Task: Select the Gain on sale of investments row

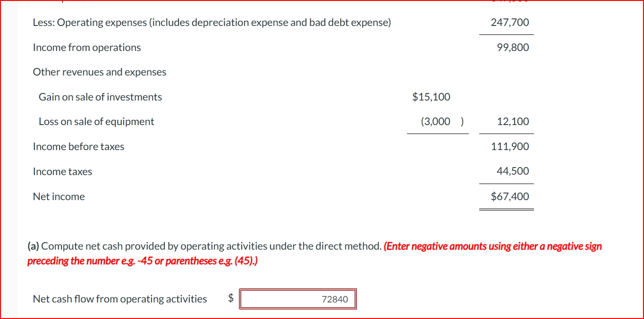Action: (x=100, y=97)
